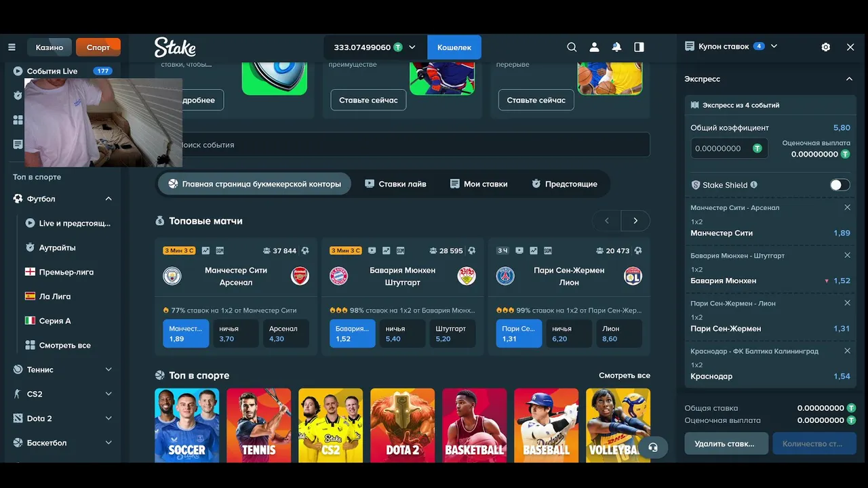868x488 pixels.
Task: Click Смотреть все link in Топ в спорте
Action: pos(625,375)
